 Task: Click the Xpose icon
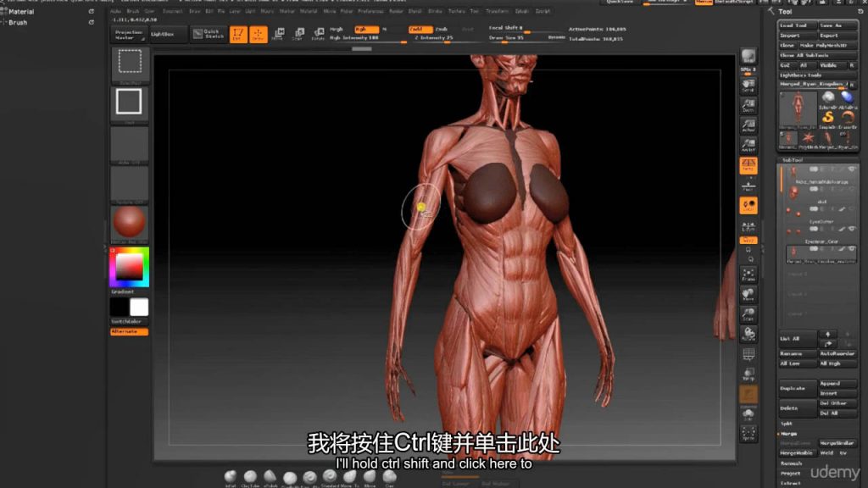[748, 435]
